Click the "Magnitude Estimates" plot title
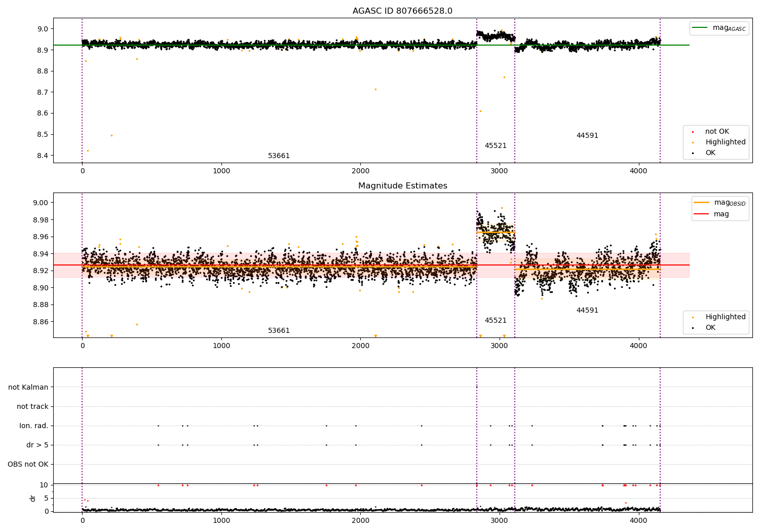This screenshot has height=532, width=760. point(402,186)
